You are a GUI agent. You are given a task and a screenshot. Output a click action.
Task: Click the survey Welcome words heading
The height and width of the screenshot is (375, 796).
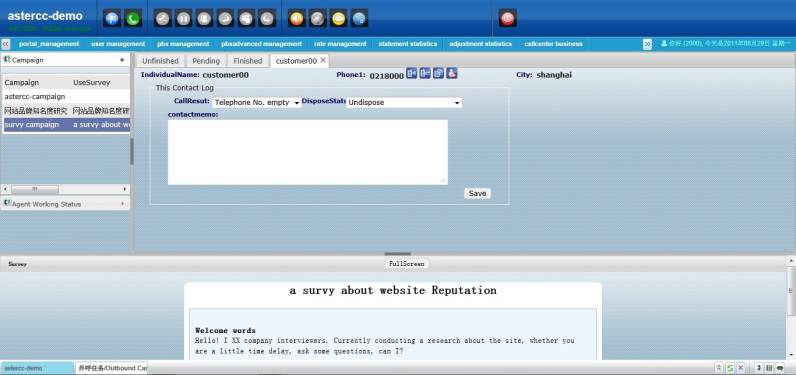[225, 330]
